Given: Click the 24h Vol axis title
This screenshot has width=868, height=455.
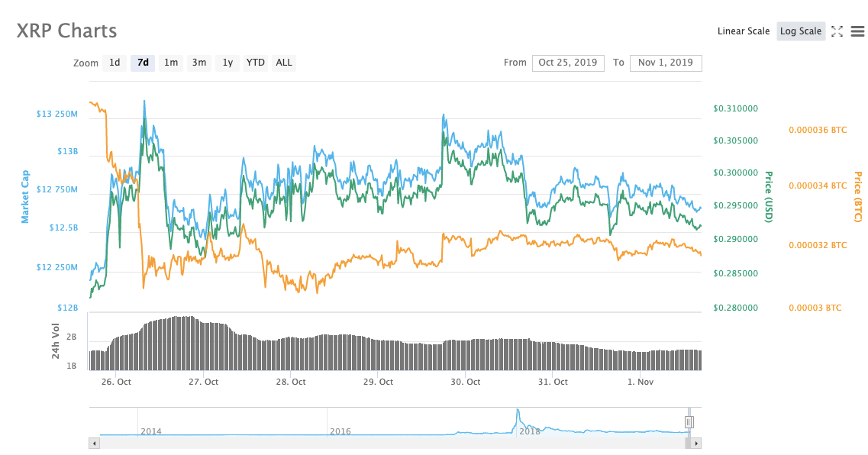Looking at the screenshot, I should point(56,341).
